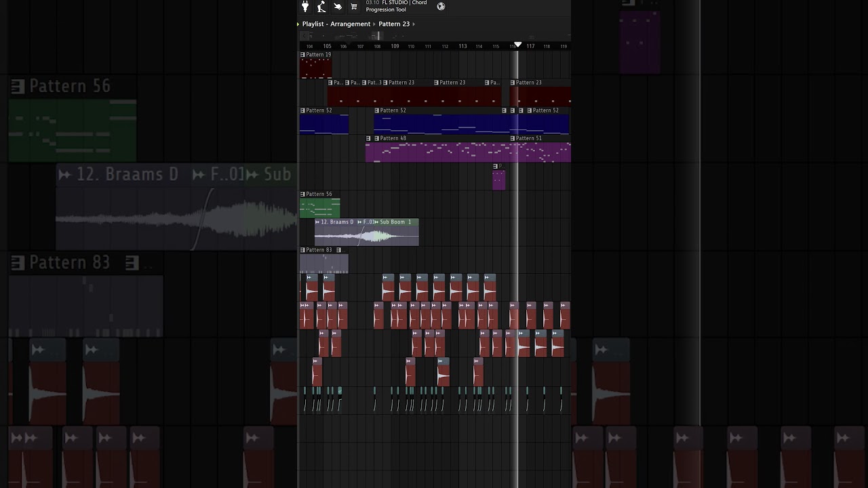Viewport: 868px width, 488px height.
Task: Jump to bar 113 on the timeline ruler
Action: pos(462,46)
